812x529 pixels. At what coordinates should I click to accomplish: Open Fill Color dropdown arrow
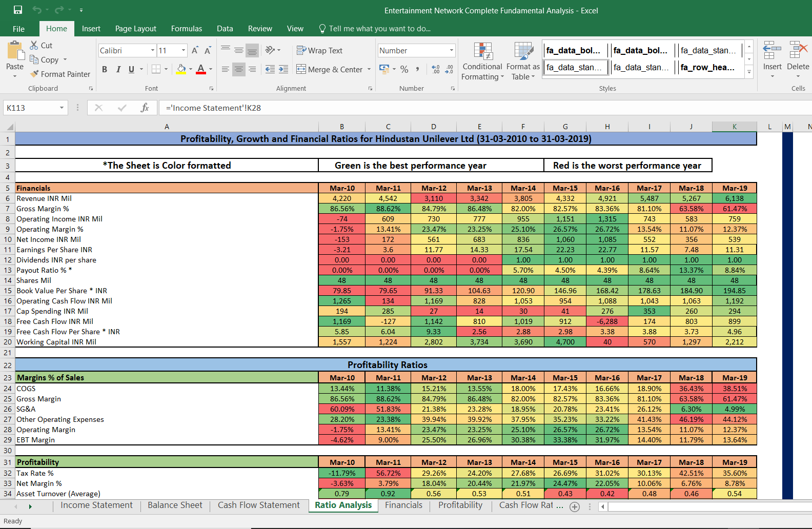(x=191, y=69)
